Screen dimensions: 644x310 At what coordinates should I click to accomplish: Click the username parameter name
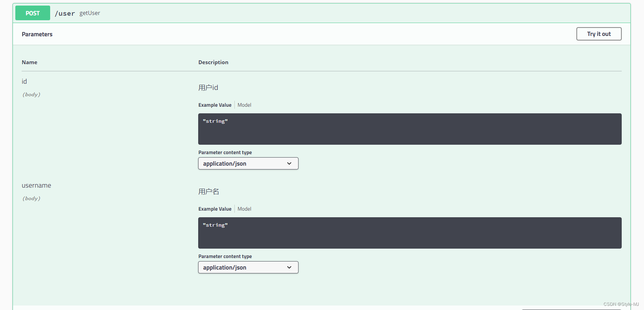coord(36,186)
